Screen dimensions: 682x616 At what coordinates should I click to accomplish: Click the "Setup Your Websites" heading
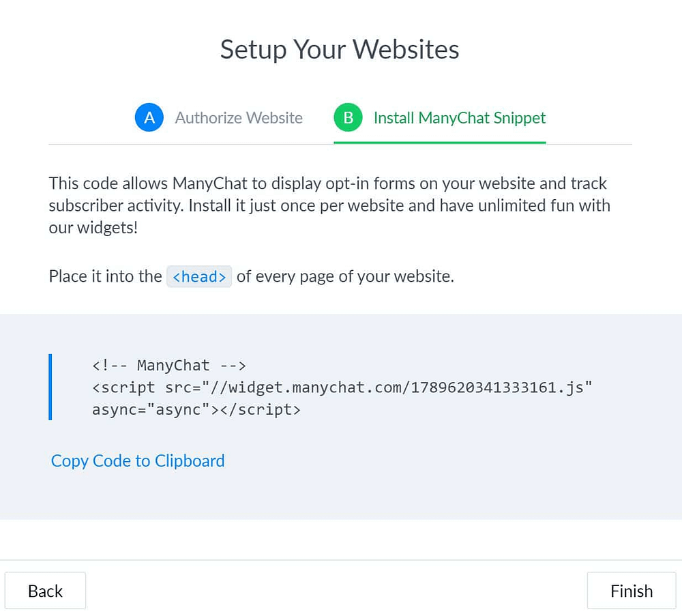pos(340,49)
